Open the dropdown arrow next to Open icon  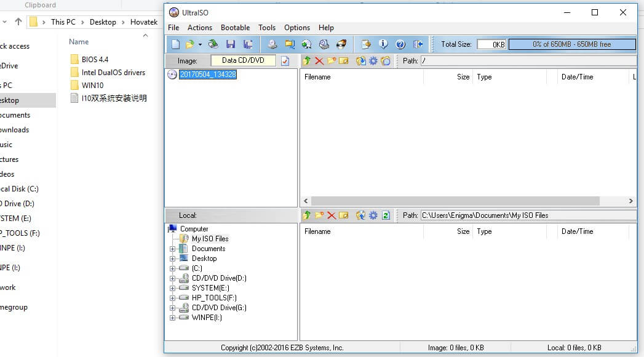(200, 45)
